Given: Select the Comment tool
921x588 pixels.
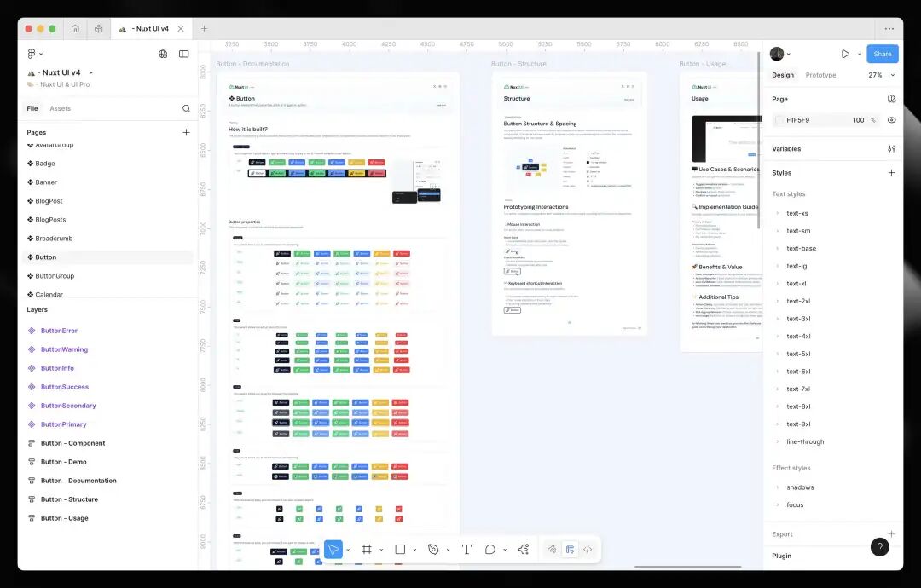Looking at the screenshot, I should coord(489,550).
